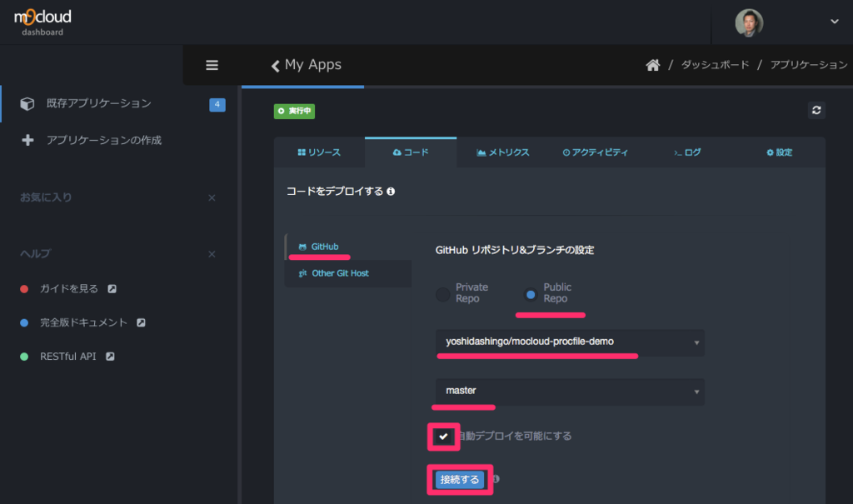Switch to the 設定 tab
The width and height of the screenshot is (853, 504).
(x=779, y=152)
